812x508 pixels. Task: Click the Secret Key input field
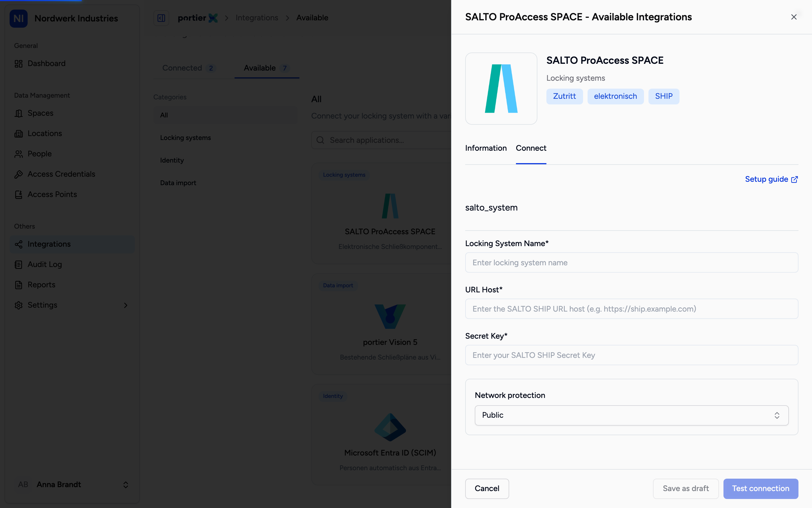click(x=632, y=355)
